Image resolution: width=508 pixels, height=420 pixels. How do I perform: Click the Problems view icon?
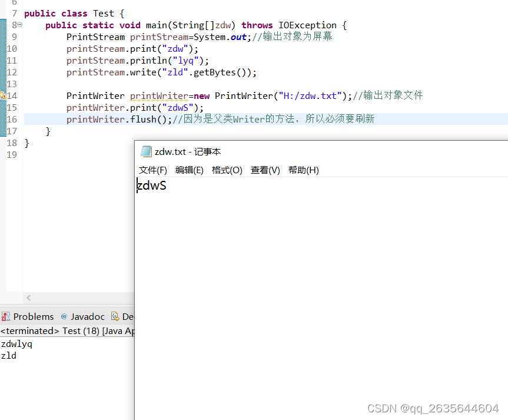pos(5,316)
